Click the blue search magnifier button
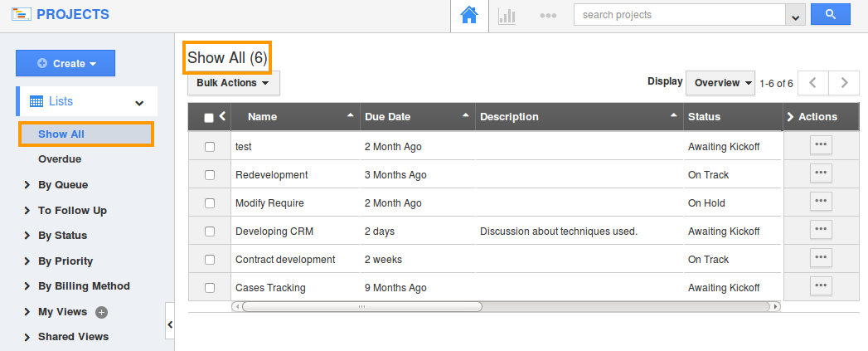 point(831,14)
